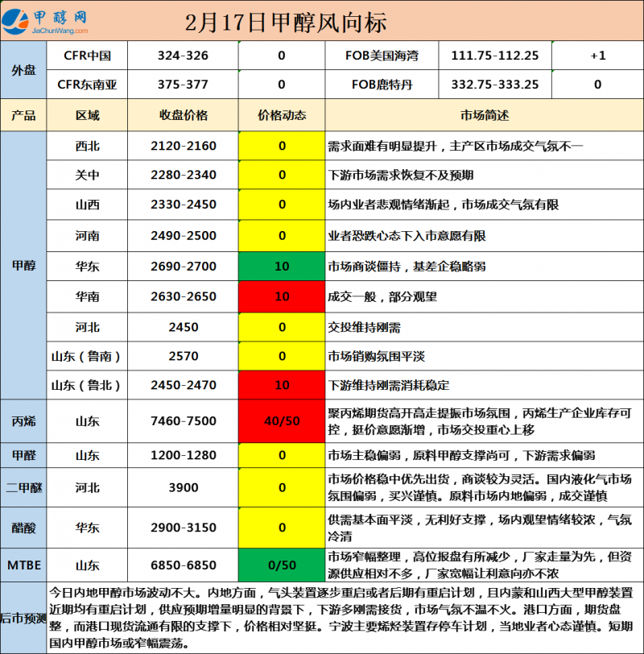Click the description 业者恐跌心态下入市意愿有限
This screenshot has height=654, width=644.
(407, 236)
